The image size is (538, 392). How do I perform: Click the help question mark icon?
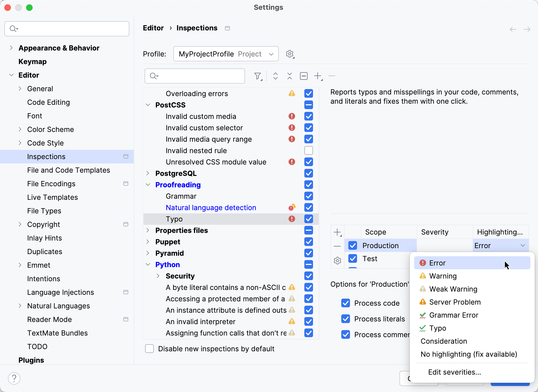pos(14,378)
